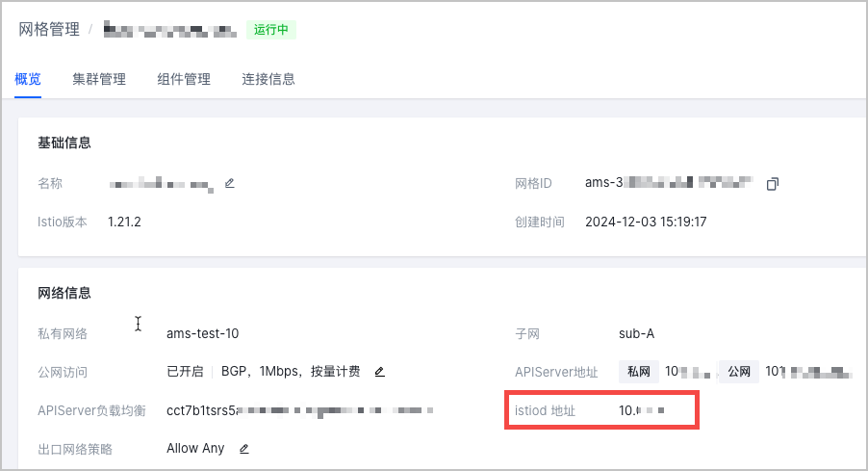Edit 公网访问 settings via the pencil icon

379,372
